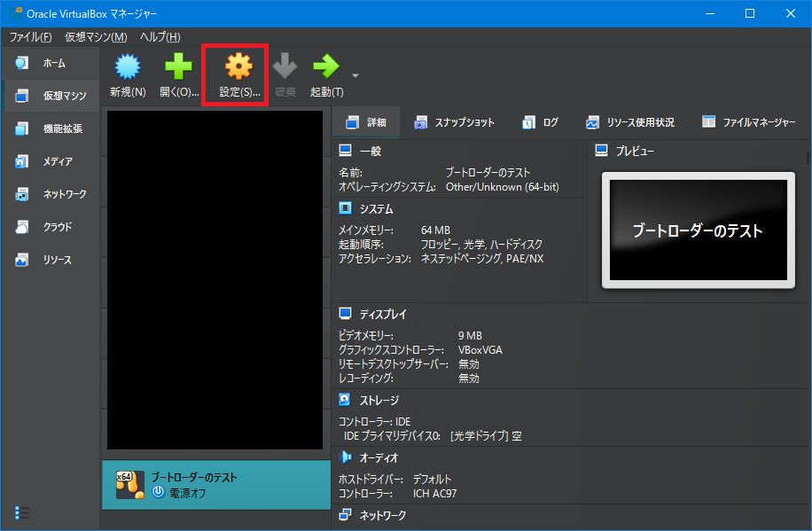The width and height of the screenshot is (812, 531).
Task: Click the VM preview thumbnail
Action: coord(698,230)
